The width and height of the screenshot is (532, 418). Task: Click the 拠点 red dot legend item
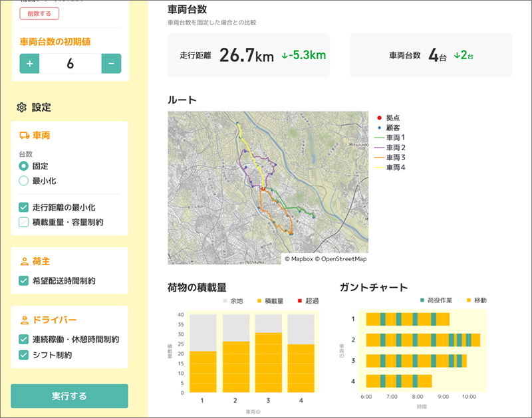388,118
